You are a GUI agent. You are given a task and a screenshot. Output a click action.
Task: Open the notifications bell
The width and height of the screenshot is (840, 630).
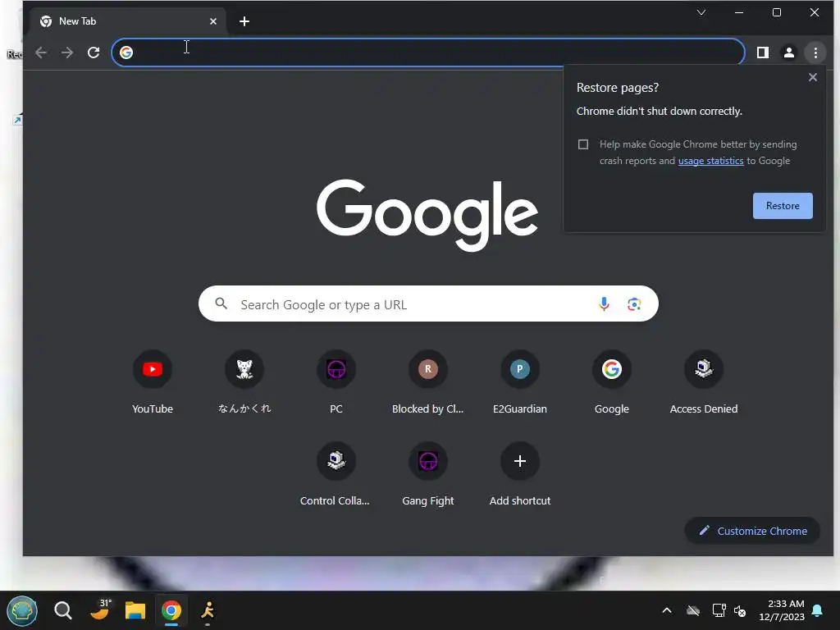click(818, 610)
